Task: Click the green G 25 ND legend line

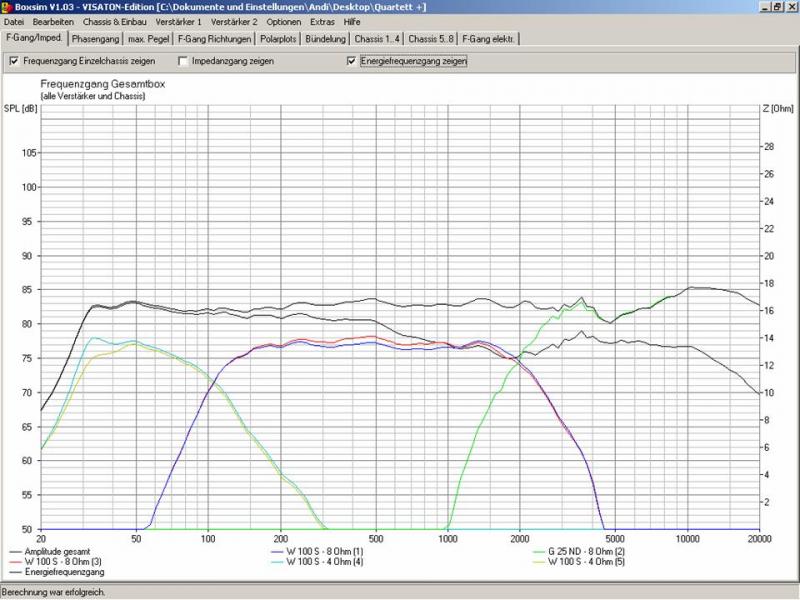Action: (x=529, y=551)
